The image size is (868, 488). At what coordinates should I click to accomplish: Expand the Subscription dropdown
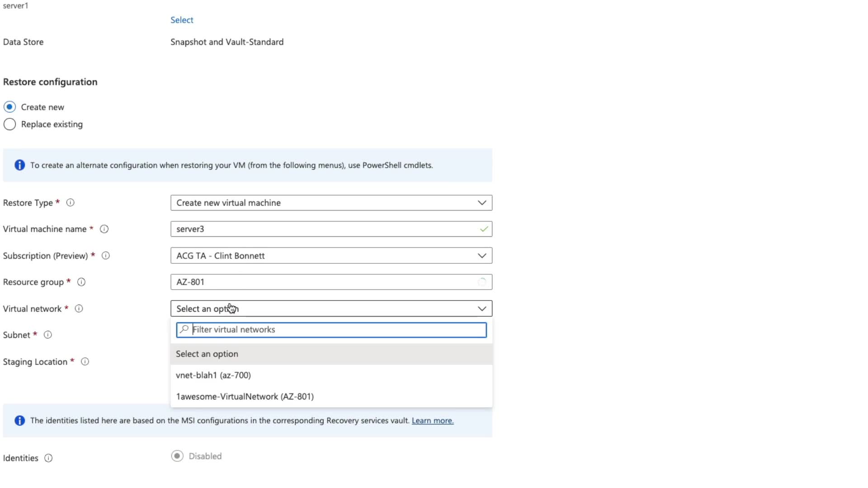331,256
